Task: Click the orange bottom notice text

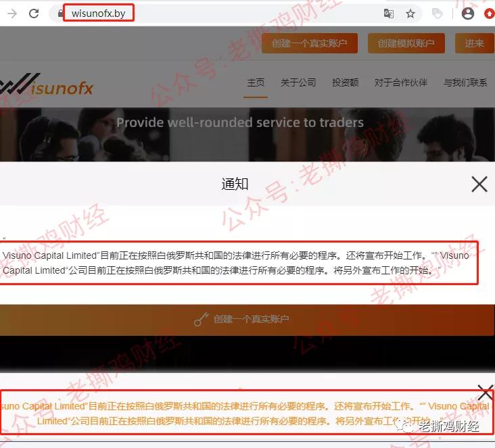Action: click(x=245, y=414)
